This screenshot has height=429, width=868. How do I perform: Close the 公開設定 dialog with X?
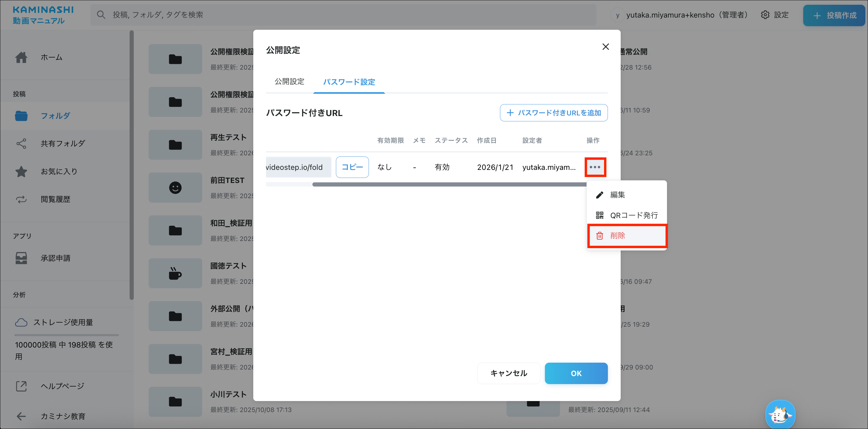pyautogui.click(x=605, y=47)
